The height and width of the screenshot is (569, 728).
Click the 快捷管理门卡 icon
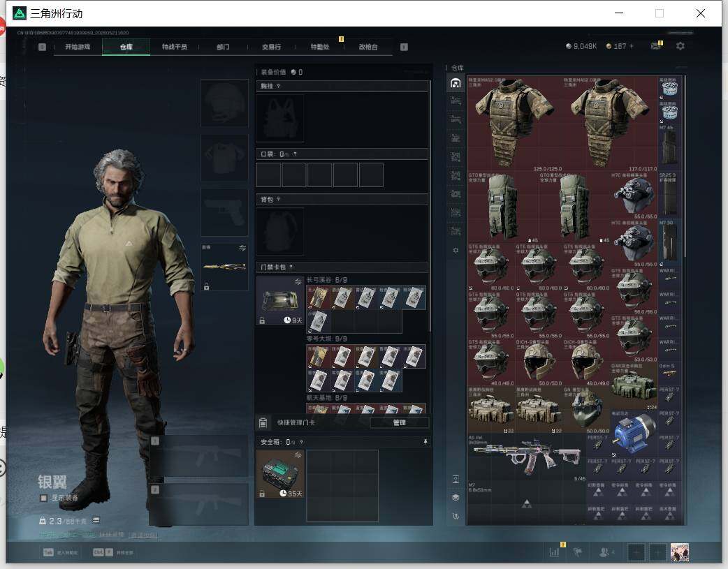point(263,423)
